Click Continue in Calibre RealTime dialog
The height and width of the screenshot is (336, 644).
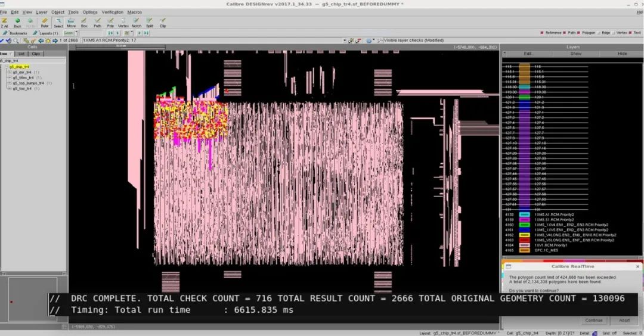coord(593,320)
